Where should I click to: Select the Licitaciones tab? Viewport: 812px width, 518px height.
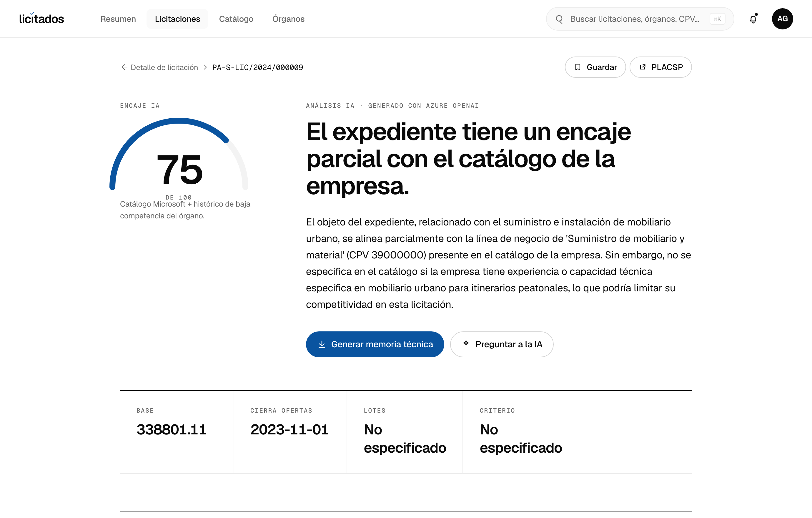click(177, 19)
